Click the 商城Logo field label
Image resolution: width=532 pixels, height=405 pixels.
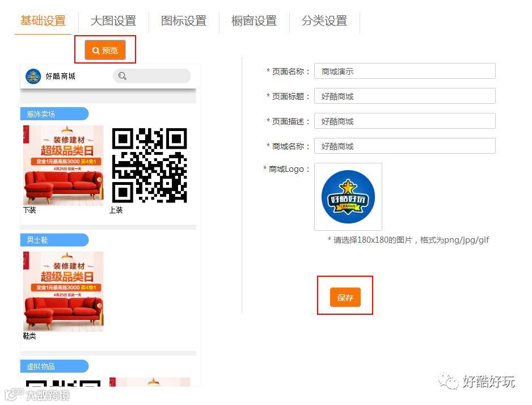[286, 169]
